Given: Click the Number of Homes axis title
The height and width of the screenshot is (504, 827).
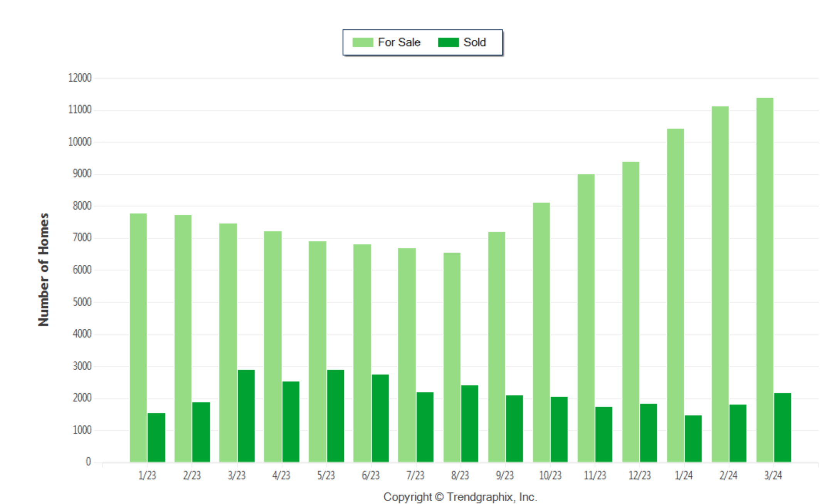Looking at the screenshot, I should tap(44, 270).
